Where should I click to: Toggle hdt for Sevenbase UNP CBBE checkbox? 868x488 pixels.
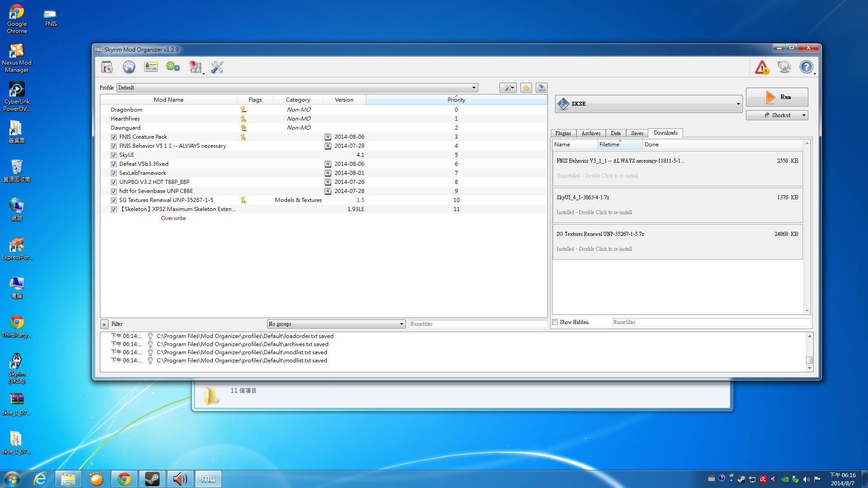114,191
